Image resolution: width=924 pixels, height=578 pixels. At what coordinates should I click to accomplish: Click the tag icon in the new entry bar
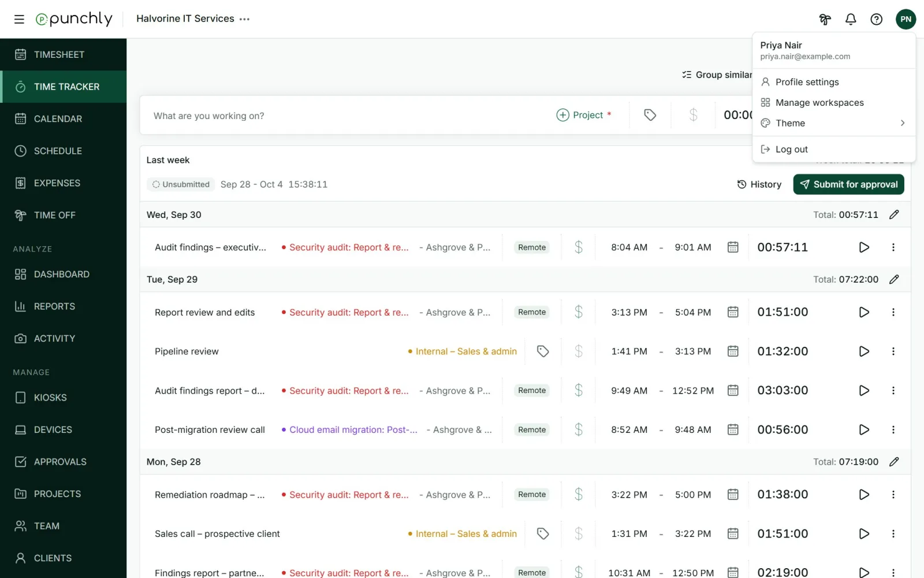(650, 115)
